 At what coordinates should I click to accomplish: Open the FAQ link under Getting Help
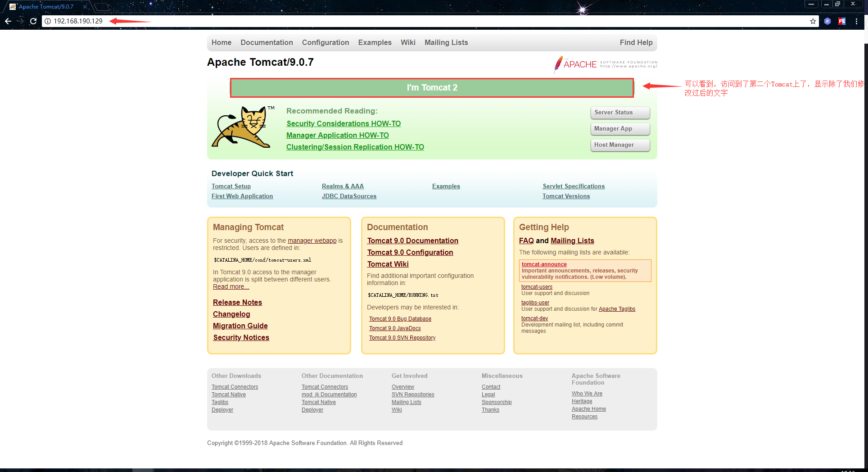(526, 241)
